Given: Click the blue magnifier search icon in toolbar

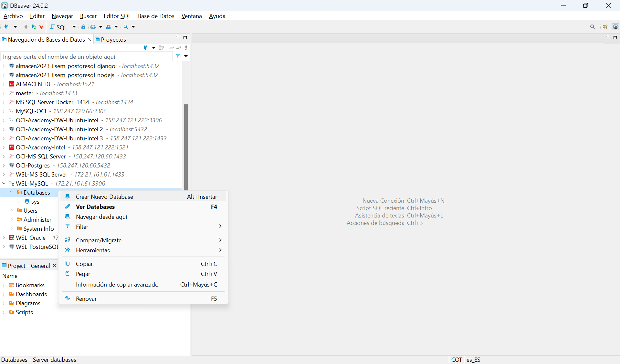Looking at the screenshot, I should click(x=126, y=27).
